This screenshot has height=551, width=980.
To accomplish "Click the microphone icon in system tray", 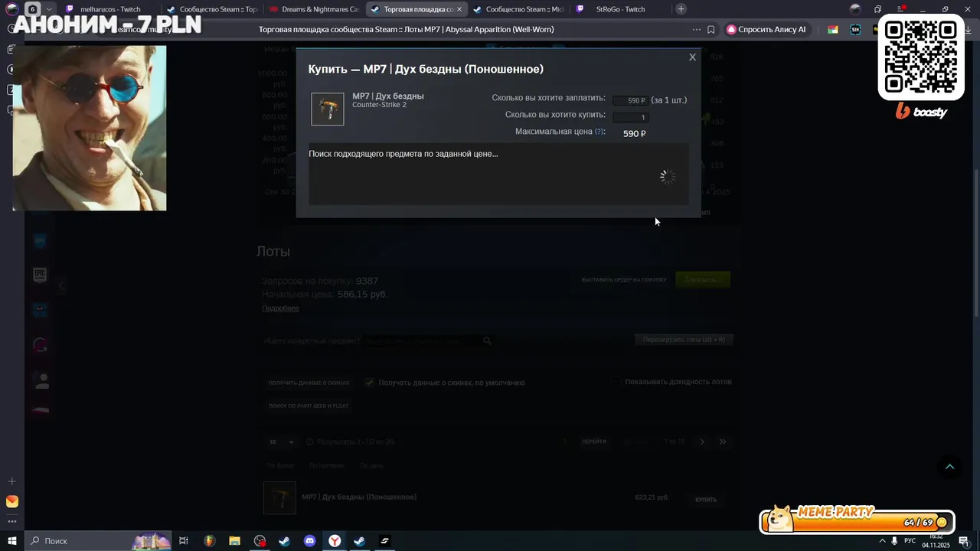I will point(894,541).
